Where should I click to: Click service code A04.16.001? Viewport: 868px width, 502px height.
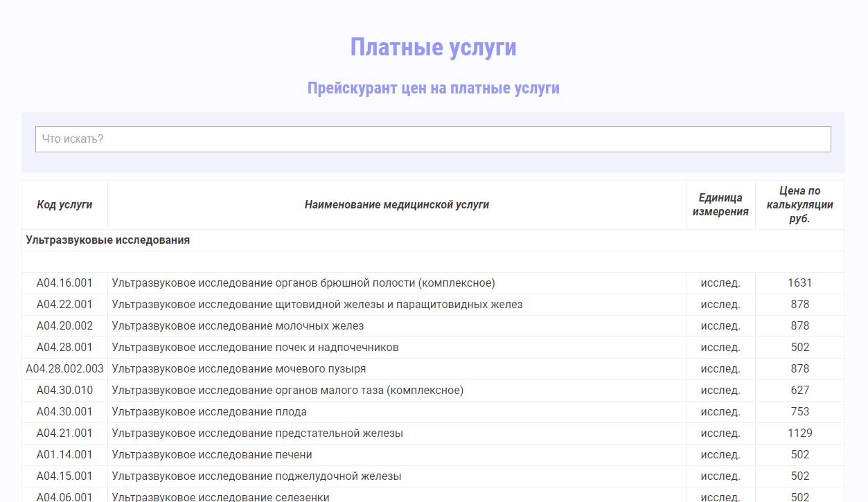[64, 283]
